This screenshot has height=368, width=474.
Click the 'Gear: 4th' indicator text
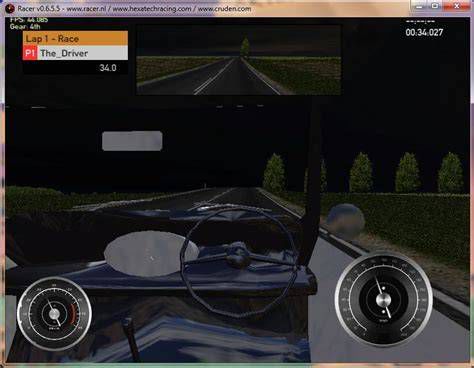[25, 27]
